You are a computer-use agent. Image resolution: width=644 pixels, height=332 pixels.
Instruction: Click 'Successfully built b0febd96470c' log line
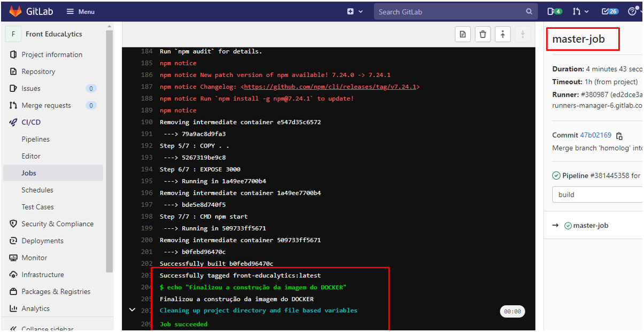coord(216,264)
